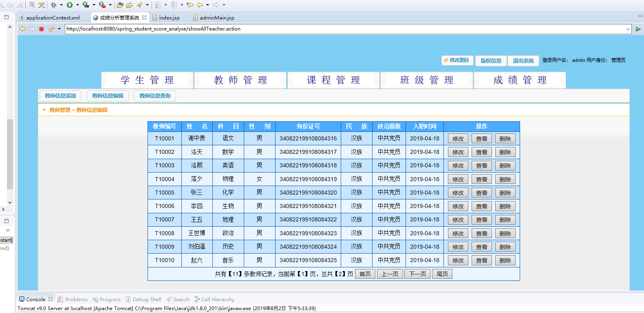Open the Progress view tab

tap(107, 299)
